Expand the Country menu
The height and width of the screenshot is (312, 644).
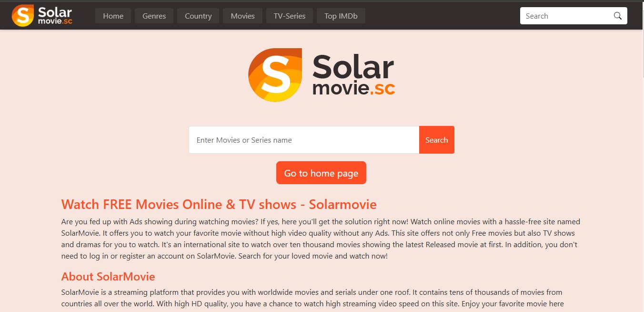pos(198,16)
